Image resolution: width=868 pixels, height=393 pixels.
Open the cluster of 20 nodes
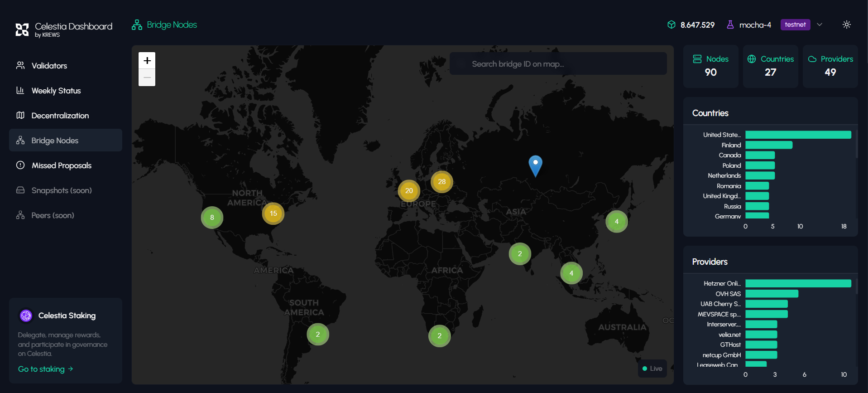point(409,191)
